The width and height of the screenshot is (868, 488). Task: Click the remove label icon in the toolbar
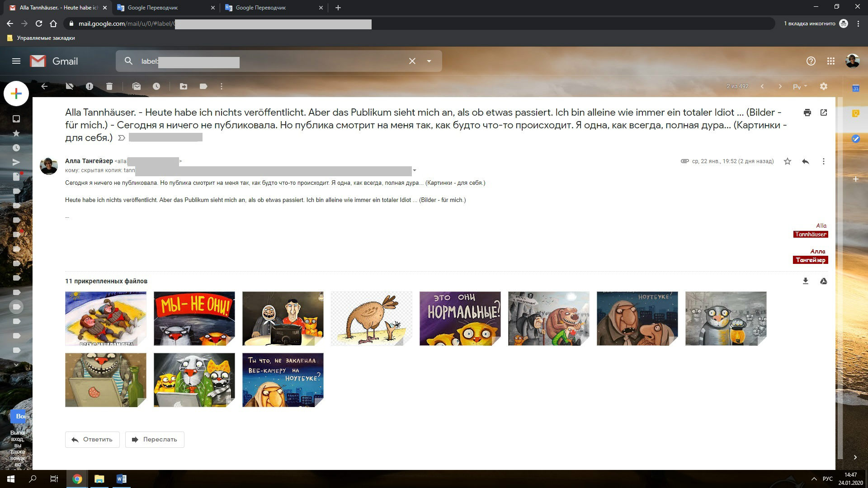69,86
